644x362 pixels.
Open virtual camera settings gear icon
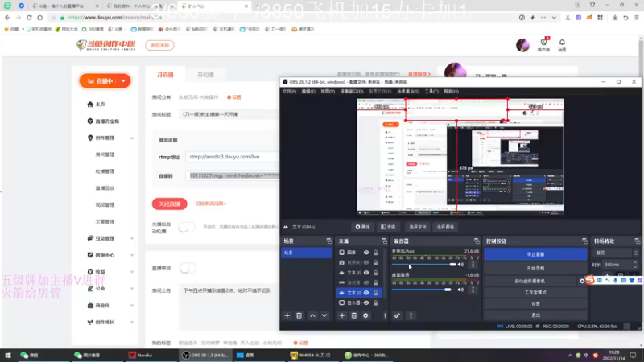point(582,281)
